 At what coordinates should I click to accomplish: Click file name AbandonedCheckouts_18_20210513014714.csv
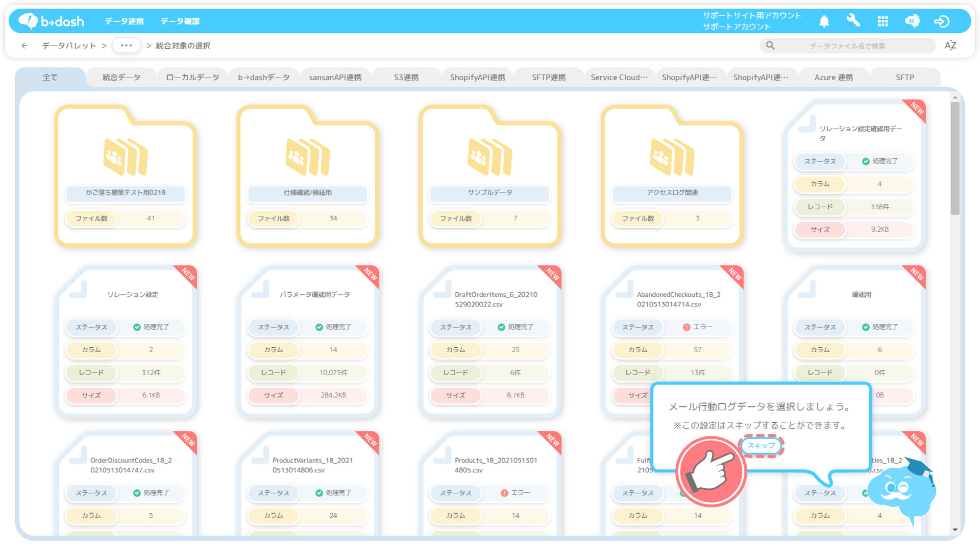(678, 299)
